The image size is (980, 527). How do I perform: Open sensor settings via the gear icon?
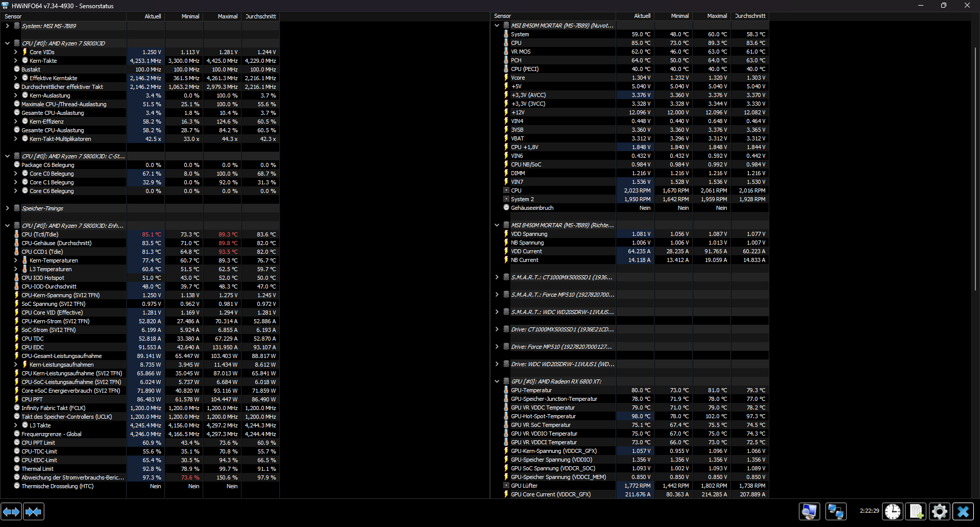click(x=940, y=512)
